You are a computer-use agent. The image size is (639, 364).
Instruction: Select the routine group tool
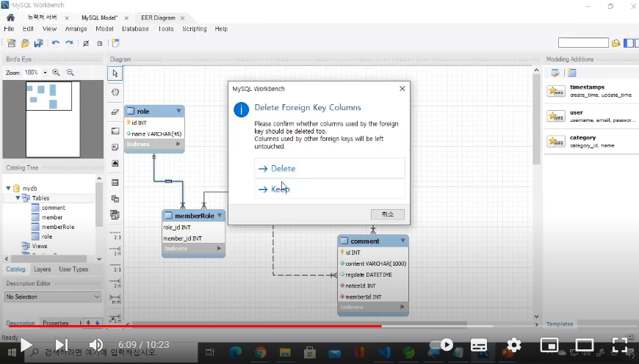tap(115, 215)
